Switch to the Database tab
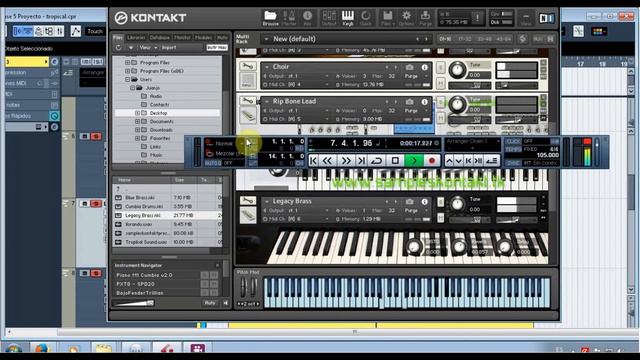This screenshot has width=640, height=360. 160,37
